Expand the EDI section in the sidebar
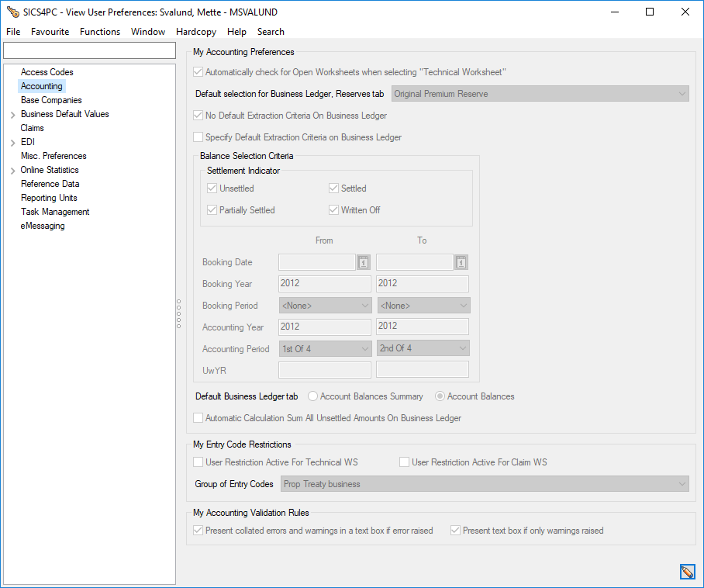The height and width of the screenshot is (588, 704). (x=13, y=141)
